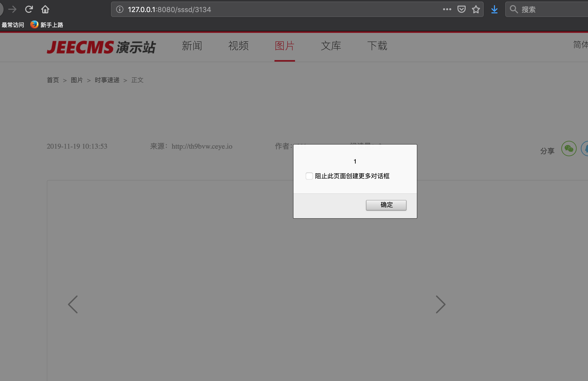Click the 时事速递 breadcrumb link
This screenshot has width=588, height=381.
(x=107, y=80)
